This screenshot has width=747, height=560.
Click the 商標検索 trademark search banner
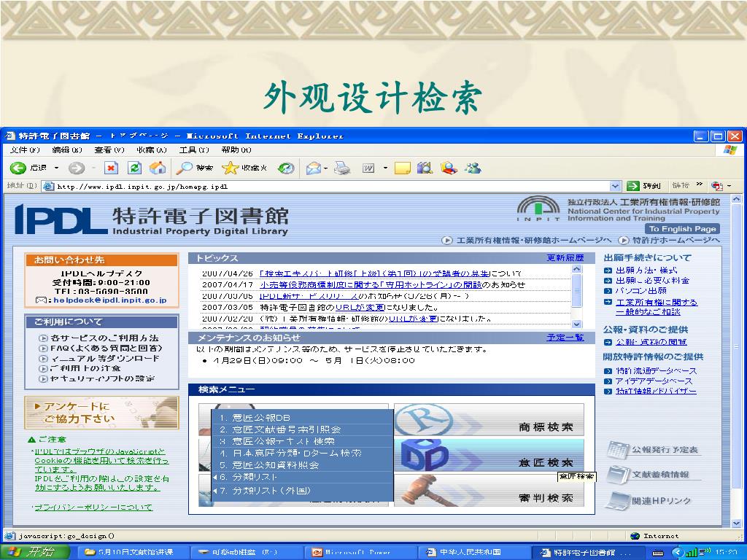489,420
